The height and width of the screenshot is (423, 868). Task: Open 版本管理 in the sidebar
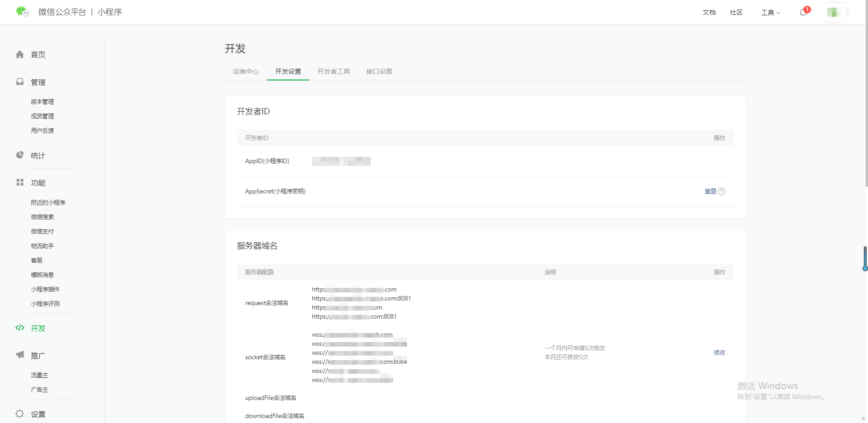(42, 102)
